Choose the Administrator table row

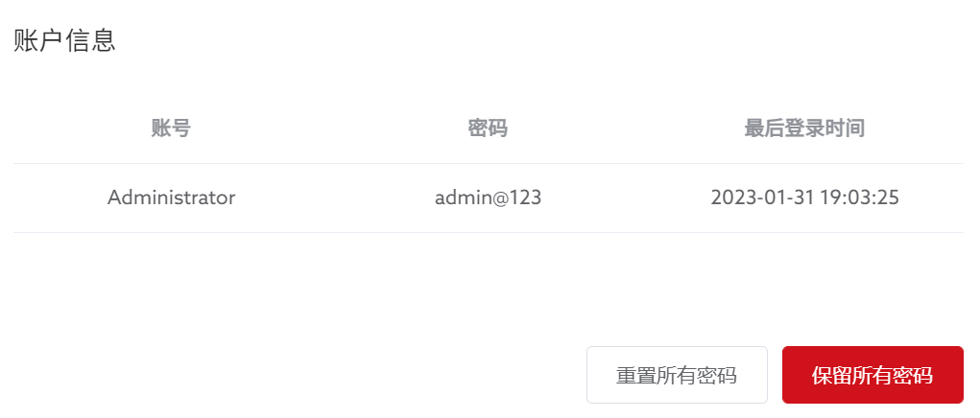(489, 197)
